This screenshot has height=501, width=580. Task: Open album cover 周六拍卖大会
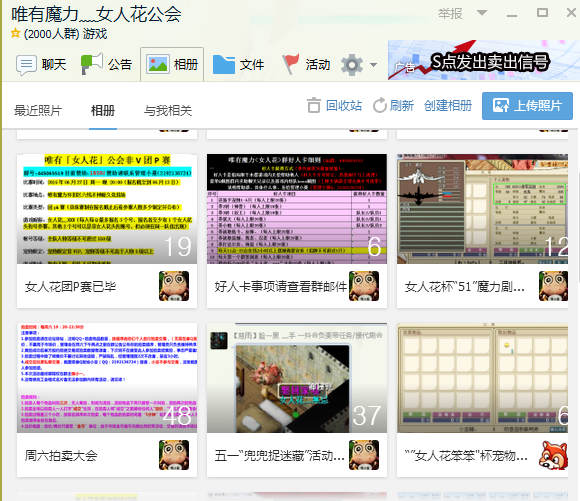107,377
